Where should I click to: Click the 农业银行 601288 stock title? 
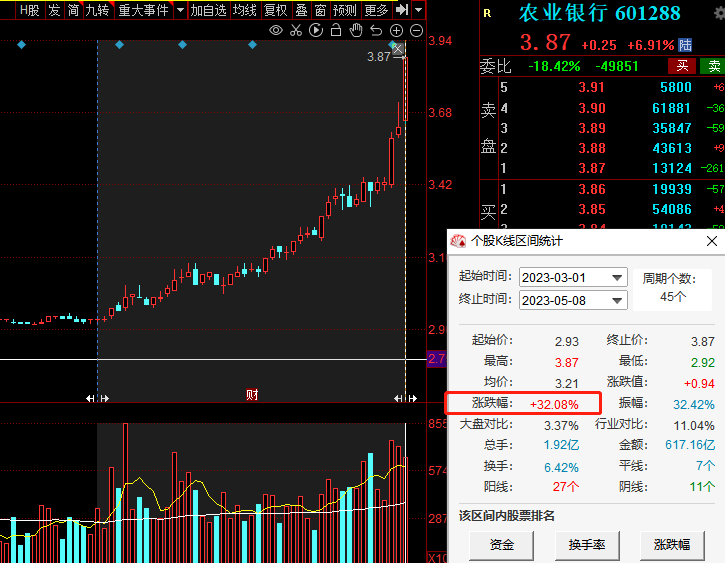click(599, 13)
